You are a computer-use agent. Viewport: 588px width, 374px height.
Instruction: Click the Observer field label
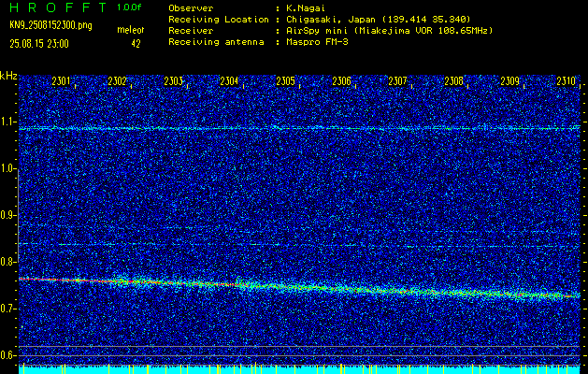[191, 8]
